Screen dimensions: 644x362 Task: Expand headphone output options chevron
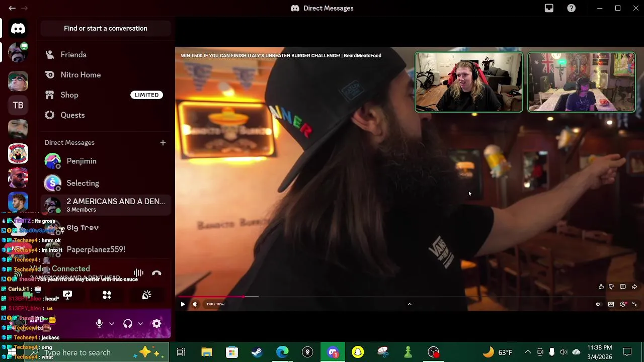[x=140, y=324]
